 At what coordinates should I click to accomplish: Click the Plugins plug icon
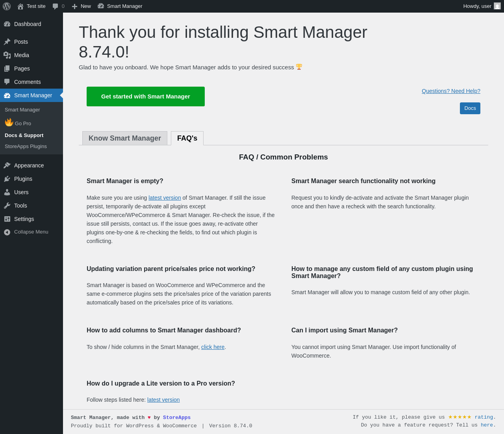click(x=7, y=179)
